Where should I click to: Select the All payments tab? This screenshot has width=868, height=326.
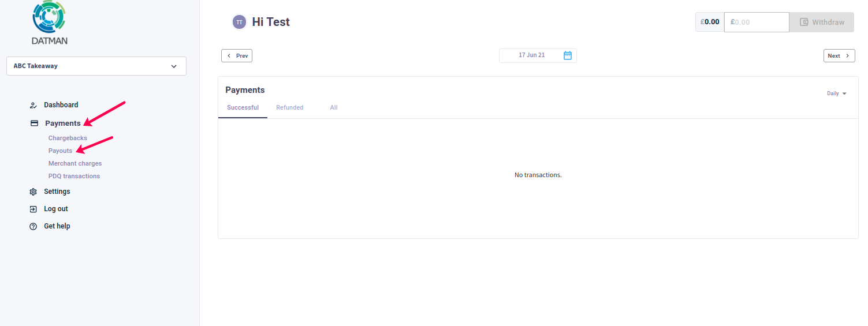[333, 108]
